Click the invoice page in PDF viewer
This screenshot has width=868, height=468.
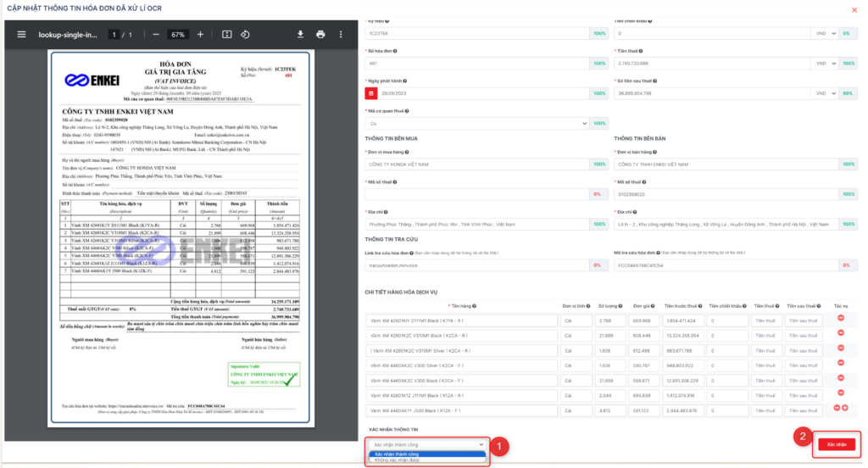click(181, 238)
